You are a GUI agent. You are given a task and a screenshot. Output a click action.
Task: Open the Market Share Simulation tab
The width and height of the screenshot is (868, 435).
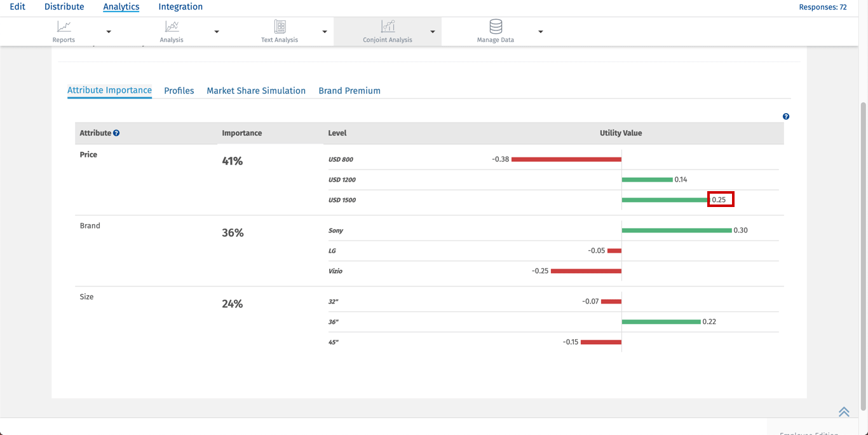tap(256, 91)
